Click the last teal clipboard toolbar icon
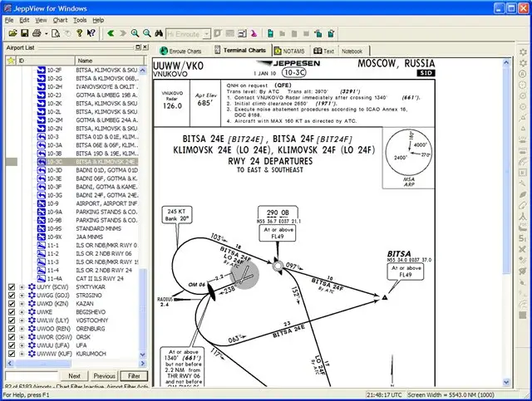The width and height of the screenshot is (532, 401). [x=331, y=33]
